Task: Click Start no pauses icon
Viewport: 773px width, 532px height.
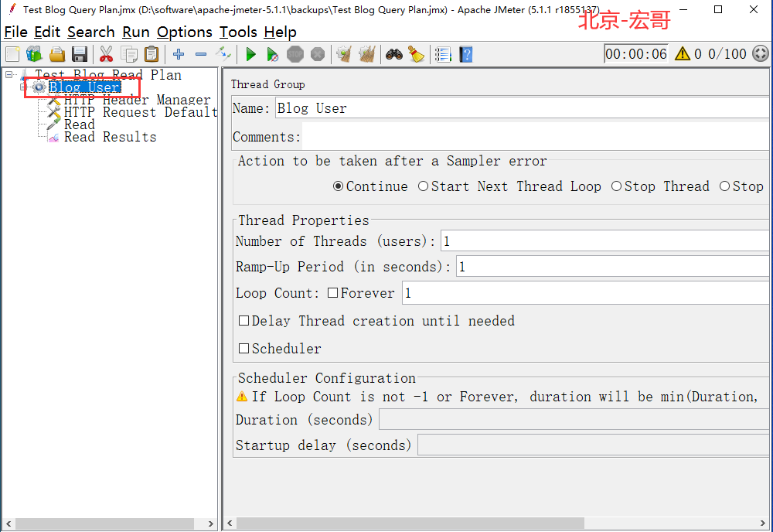Action: (273, 54)
